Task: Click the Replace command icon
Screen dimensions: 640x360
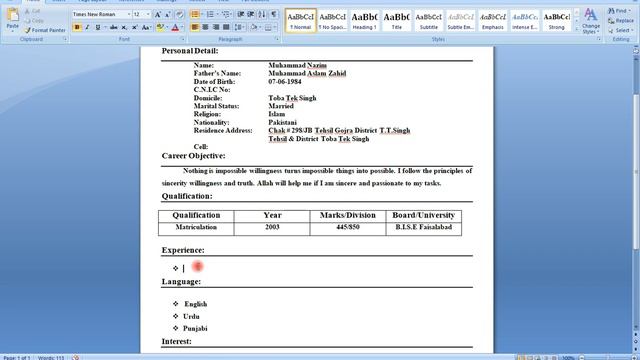Action: point(611,21)
